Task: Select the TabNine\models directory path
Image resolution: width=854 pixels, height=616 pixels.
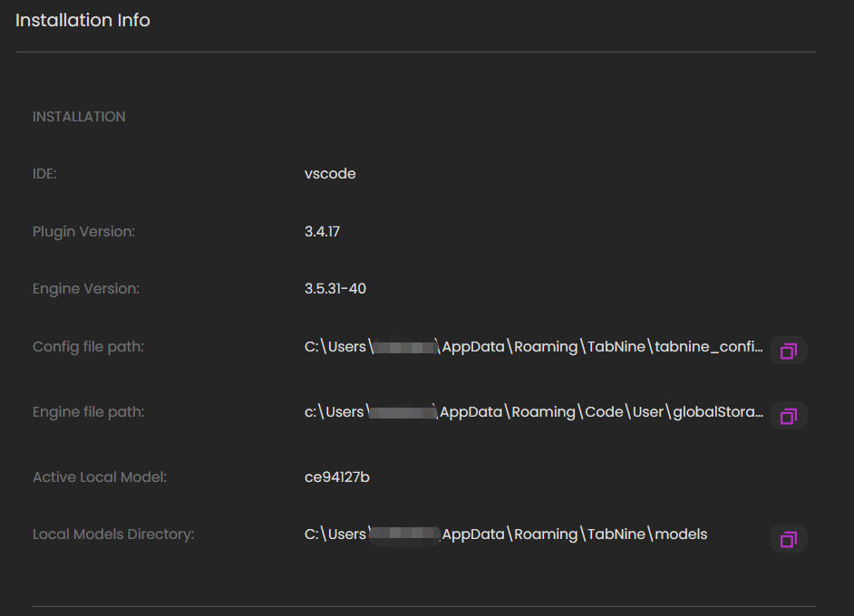Action: click(506, 534)
